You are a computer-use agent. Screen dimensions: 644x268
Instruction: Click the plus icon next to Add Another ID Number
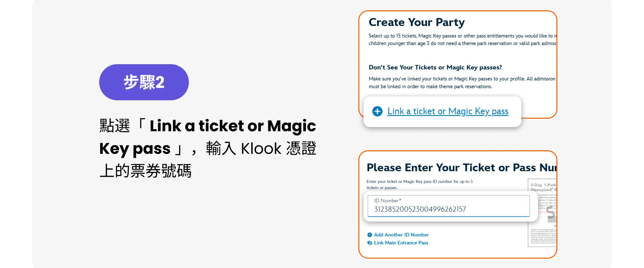370,235
